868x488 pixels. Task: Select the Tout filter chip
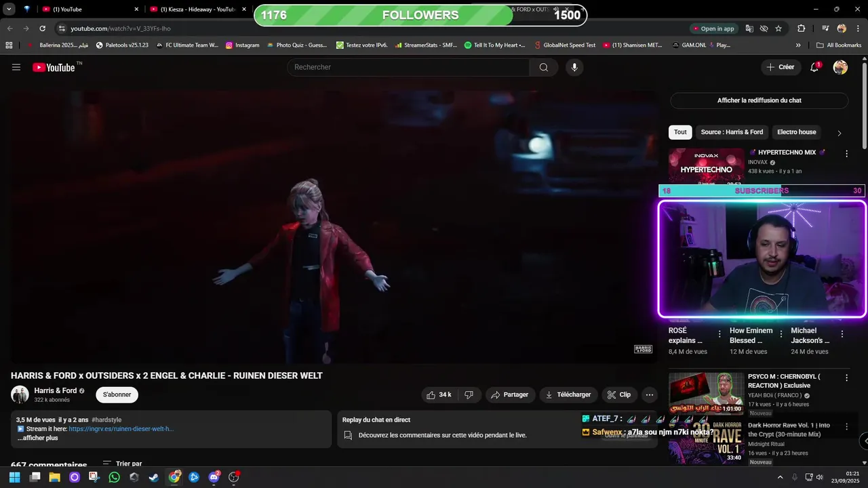point(680,132)
